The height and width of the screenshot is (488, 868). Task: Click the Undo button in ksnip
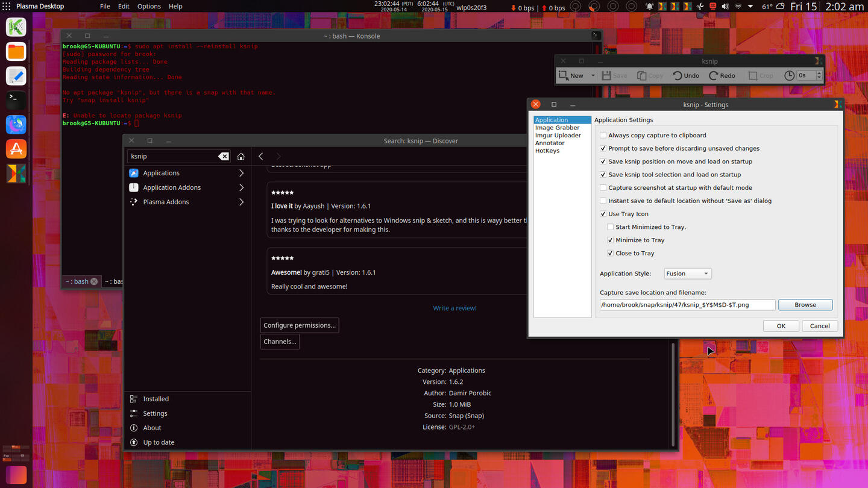click(x=686, y=75)
